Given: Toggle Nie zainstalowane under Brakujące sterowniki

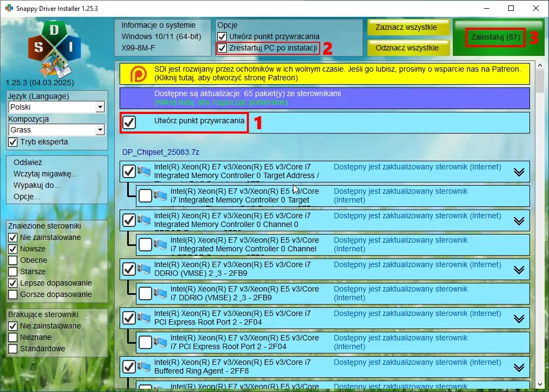Looking at the screenshot, I should [13, 326].
